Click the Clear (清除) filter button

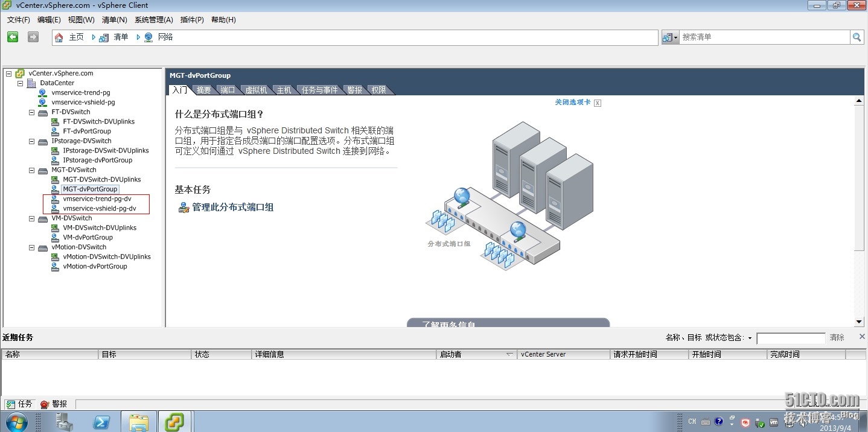(837, 338)
